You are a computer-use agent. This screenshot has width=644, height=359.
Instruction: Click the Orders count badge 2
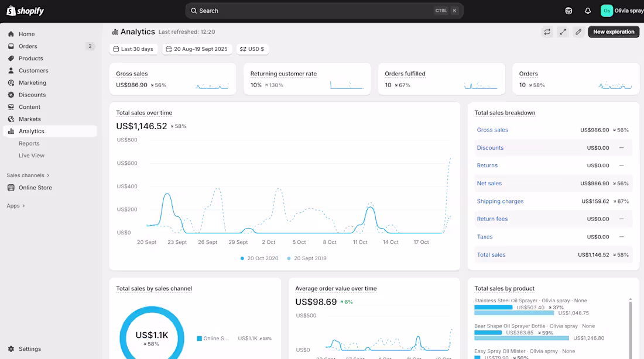click(90, 46)
